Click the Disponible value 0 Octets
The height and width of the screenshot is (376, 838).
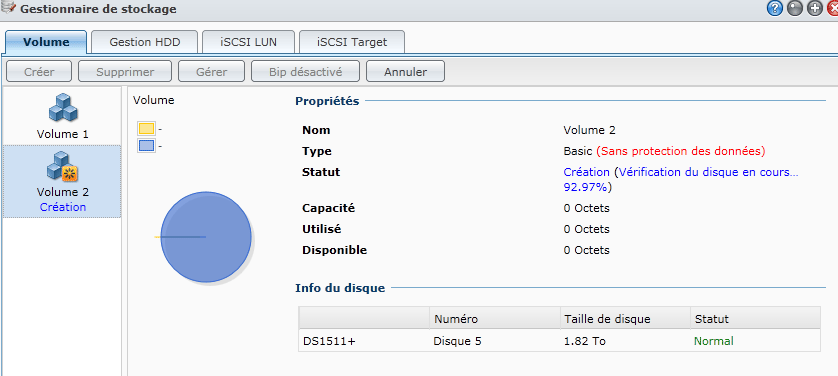[x=586, y=250]
